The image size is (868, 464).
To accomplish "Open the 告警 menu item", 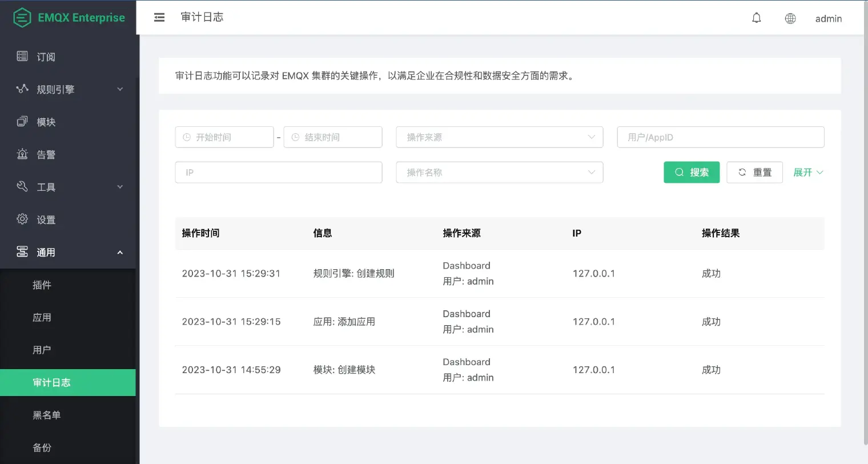I will tap(68, 154).
